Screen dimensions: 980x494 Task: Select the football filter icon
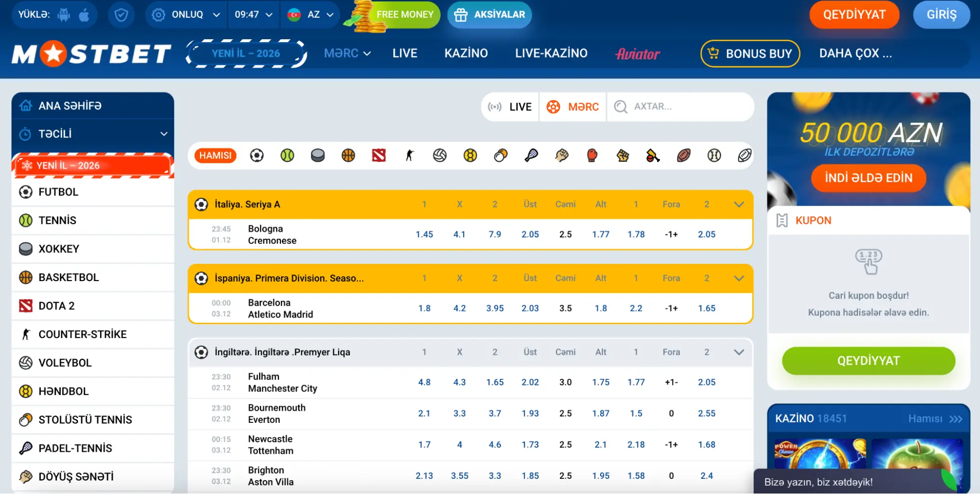pos(256,156)
